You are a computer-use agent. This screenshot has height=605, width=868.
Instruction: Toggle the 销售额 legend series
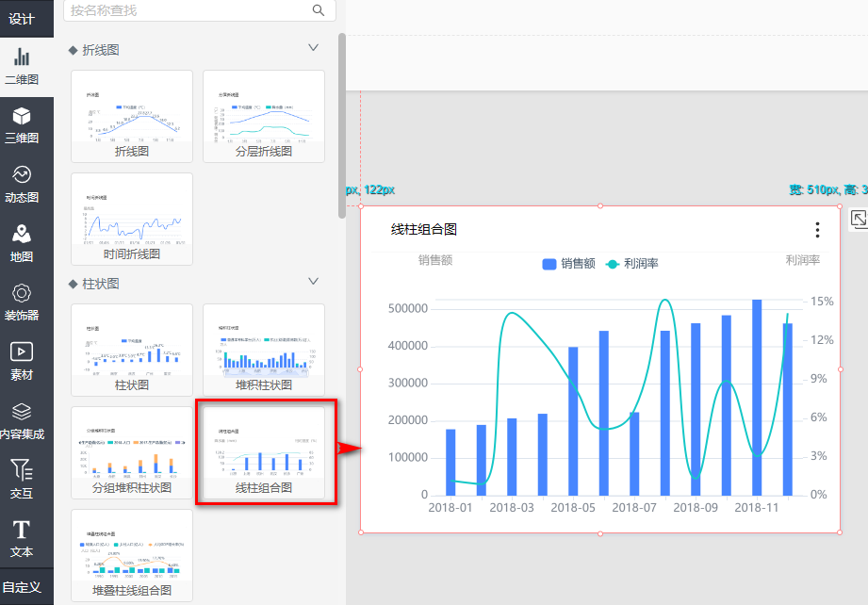coord(569,264)
